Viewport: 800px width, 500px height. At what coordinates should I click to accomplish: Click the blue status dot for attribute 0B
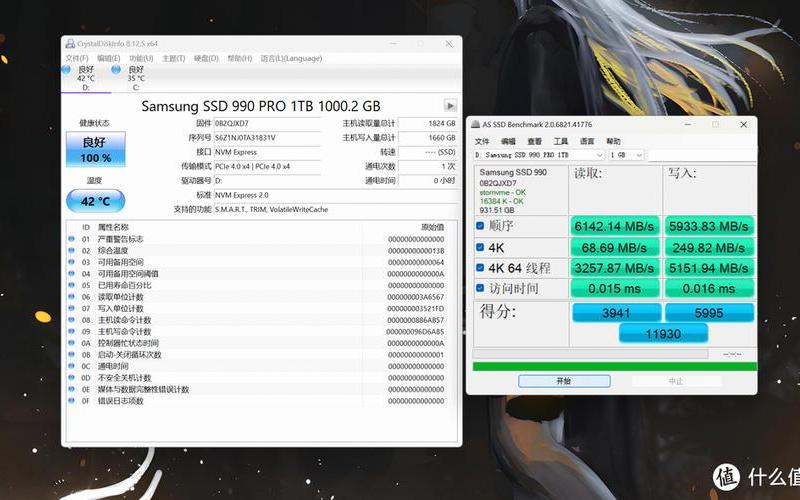[x=71, y=355]
